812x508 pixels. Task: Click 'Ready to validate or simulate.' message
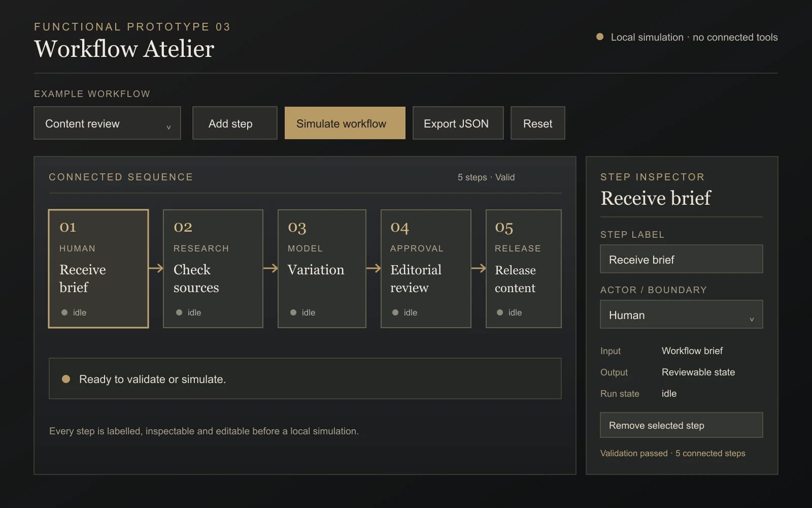coord(152,379)
